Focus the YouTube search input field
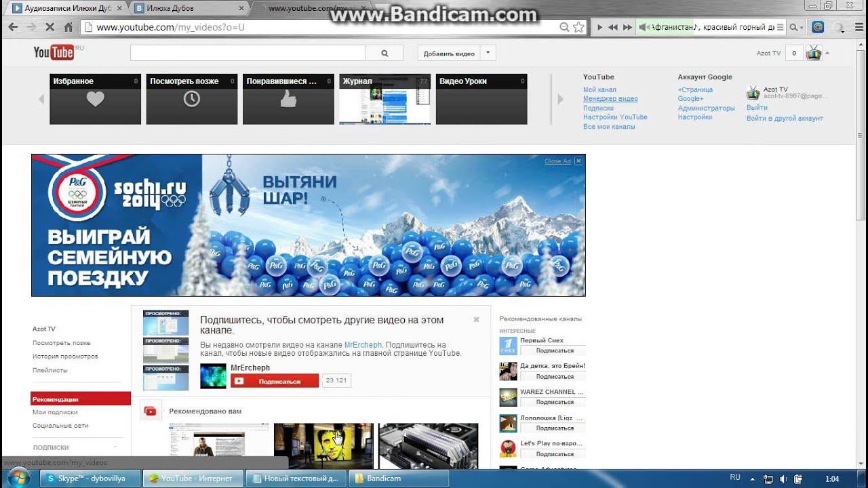Screen dimensions: 868x488 [x=248, y=53]
